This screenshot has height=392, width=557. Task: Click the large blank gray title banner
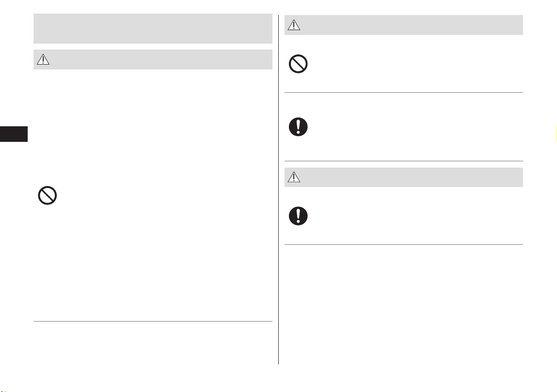pos(153,29)
